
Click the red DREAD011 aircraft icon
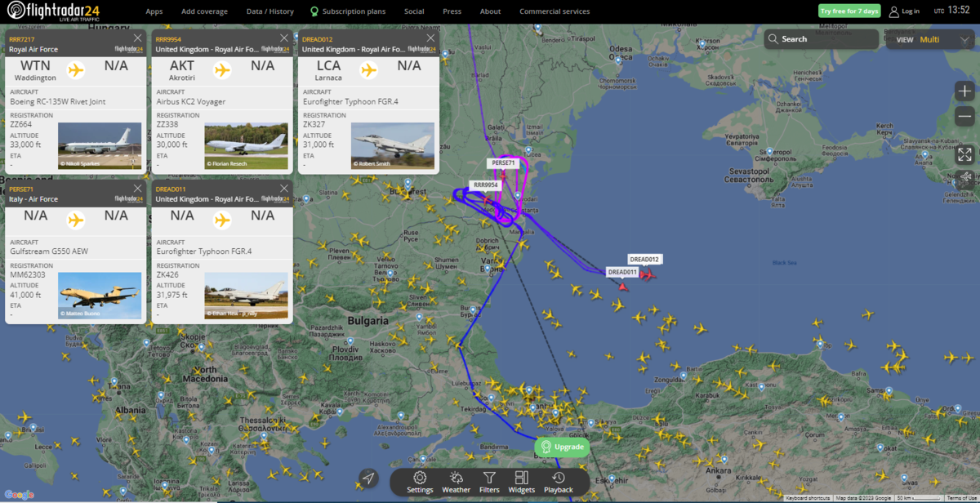(623, 286)
